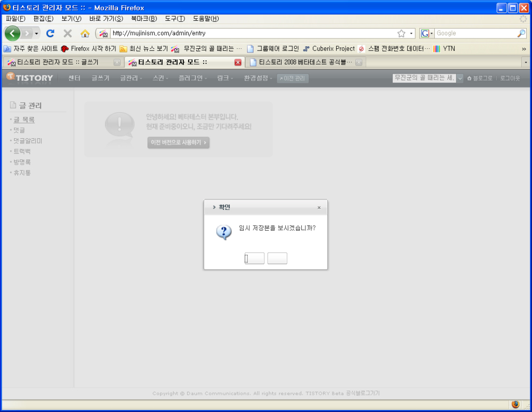Image resolution: width=532 pixels, height=412 pixels.
Task: Open the 보기(V) menu
Action: tap(71, 19)
